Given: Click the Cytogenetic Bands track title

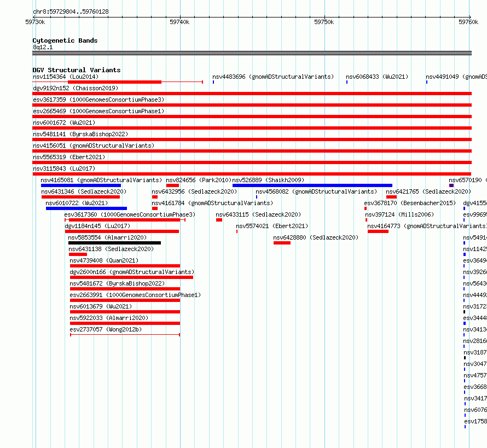Looking at the screenshot, I should 65,40.
